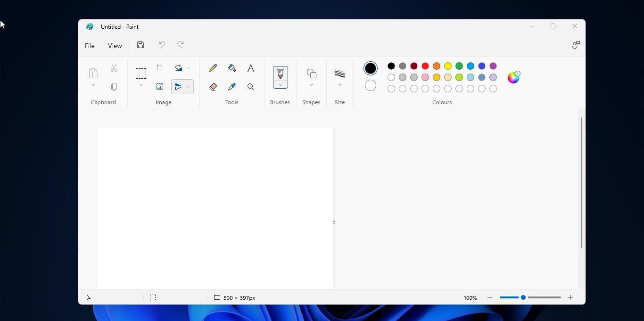Pick the purple colour swatch
Screen dimensions: 644x321
point(493,66)
